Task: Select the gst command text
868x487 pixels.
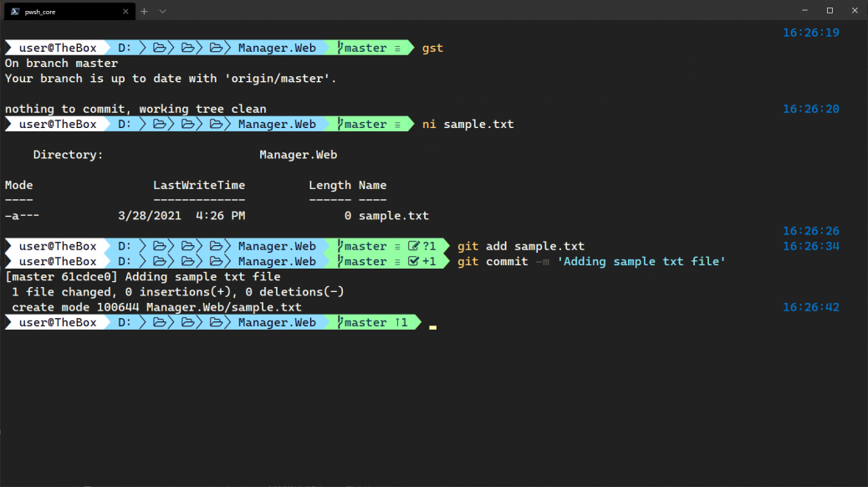Action: [x=432, y=48]
